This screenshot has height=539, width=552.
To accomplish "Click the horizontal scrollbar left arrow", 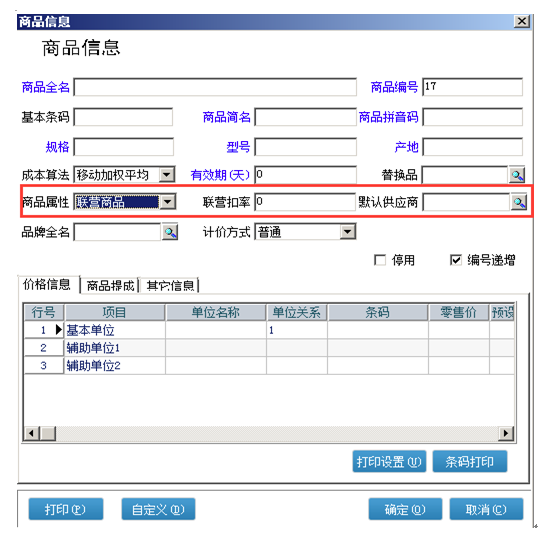I will 32,433.
